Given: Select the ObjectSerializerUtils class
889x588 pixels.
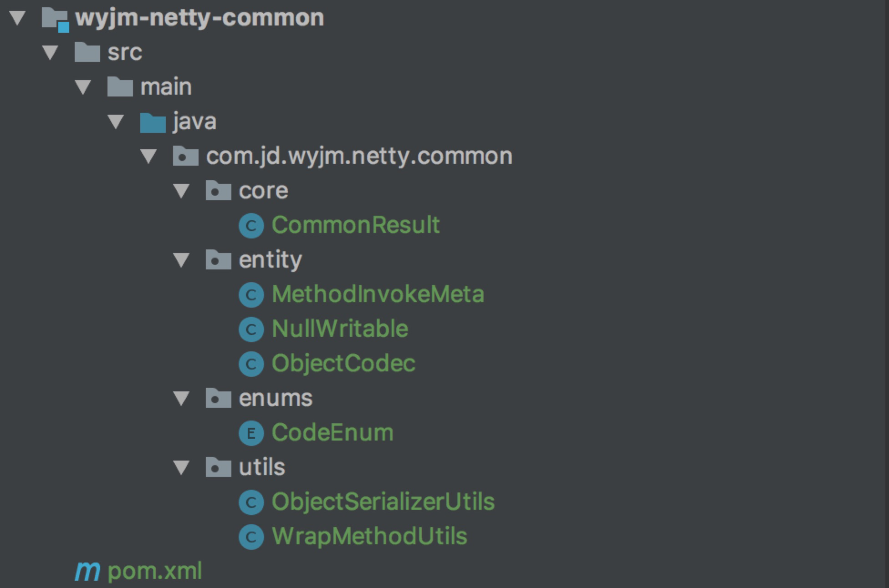Looking at the screenshot, I should (383, 502).
